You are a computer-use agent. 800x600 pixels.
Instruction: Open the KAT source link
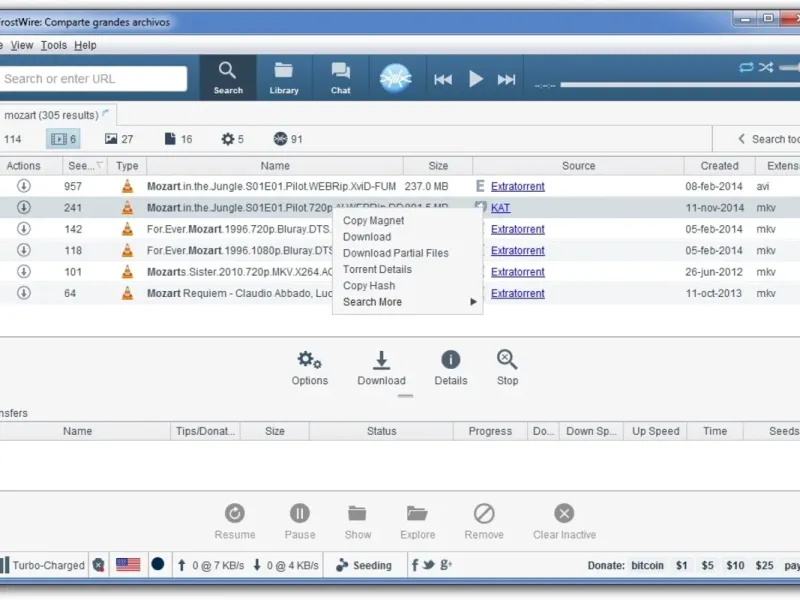[x=501, y=208]
